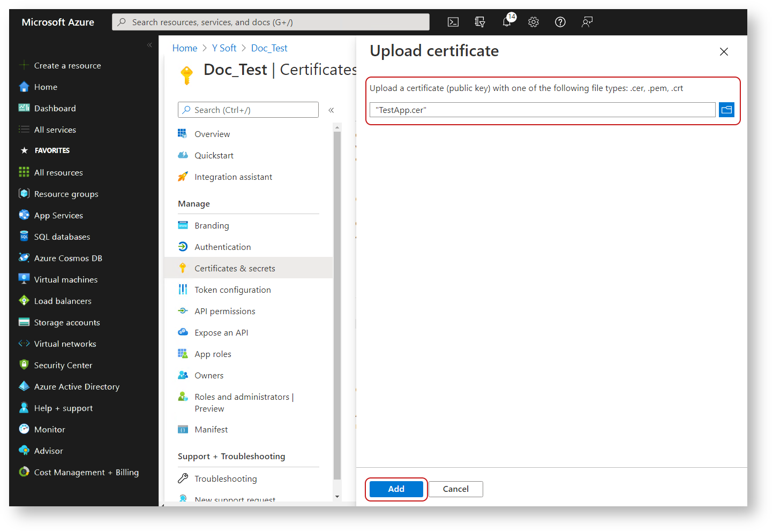The height and width of the screenshot is (532, 773).
Task: Click Advisor icon in sidebar
Action: (24, 451)
